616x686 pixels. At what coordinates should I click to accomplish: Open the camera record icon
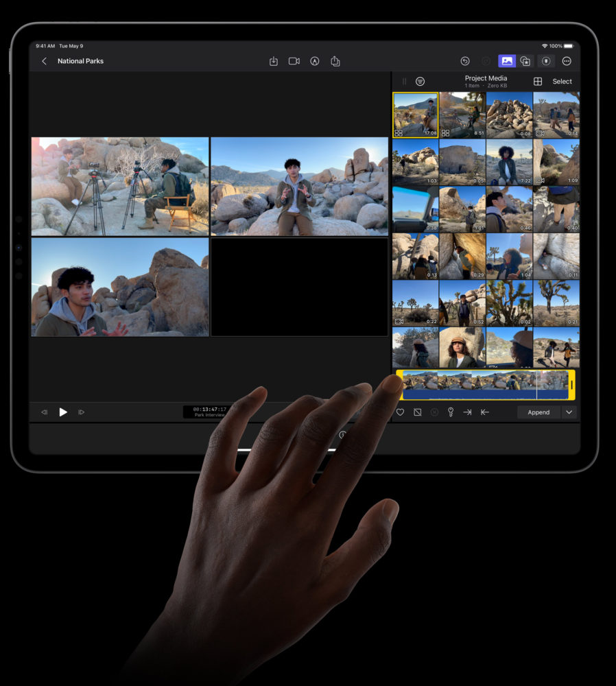click(294, 61)
